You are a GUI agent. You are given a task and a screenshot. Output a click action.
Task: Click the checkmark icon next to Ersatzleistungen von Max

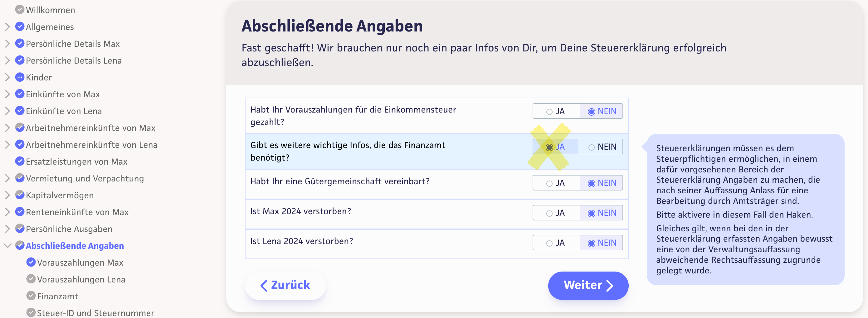click(20, 161)
